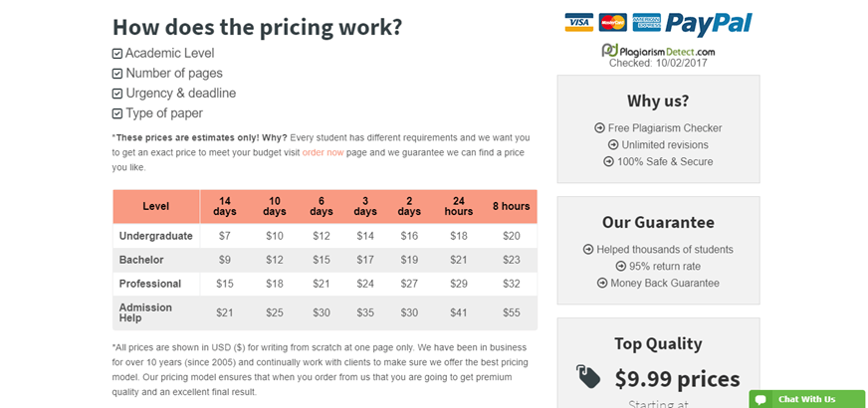The image size is (868, 408).
Task: Click the MasterCard payment icon
Action: [613, 22]
